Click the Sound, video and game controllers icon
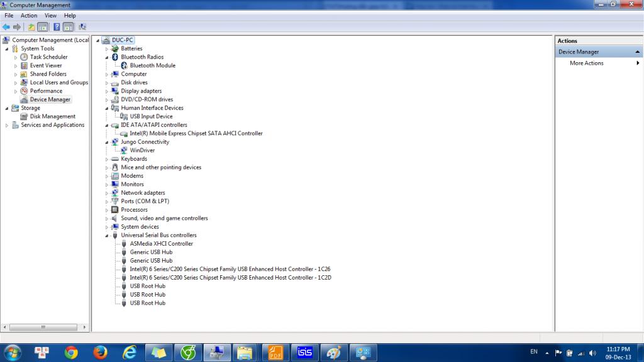The height and width of the screenshot is (362, 644). [115, 218]
